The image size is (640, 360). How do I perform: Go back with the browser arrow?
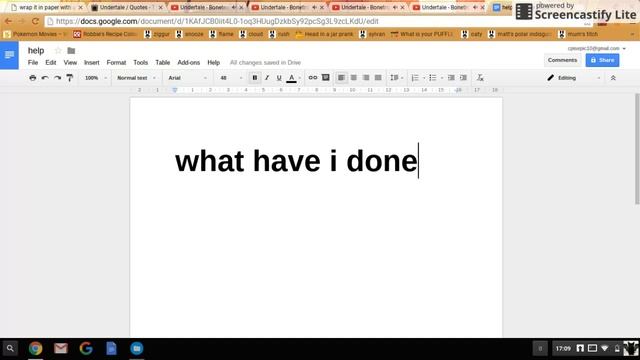click(8, 21)
